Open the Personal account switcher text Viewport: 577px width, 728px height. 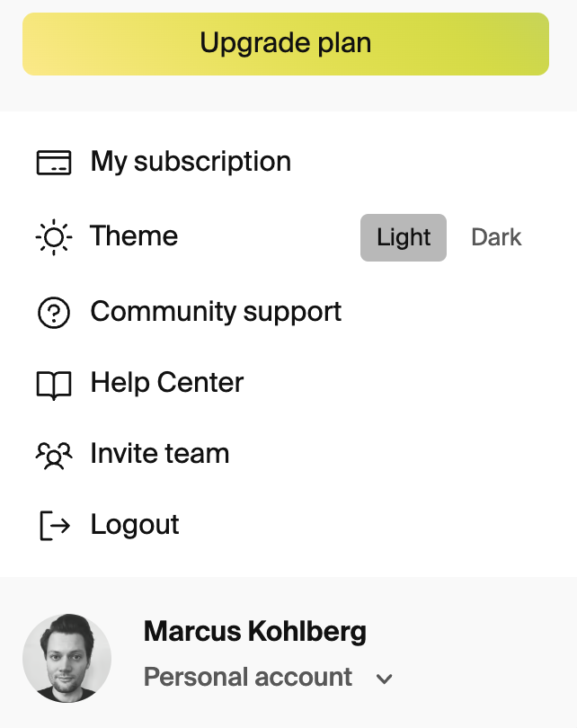pyautogui.click(x=248, y=677)
